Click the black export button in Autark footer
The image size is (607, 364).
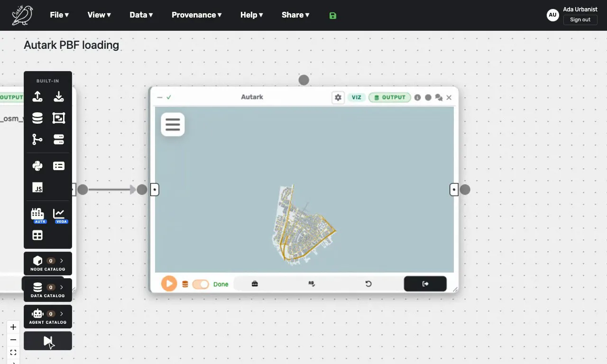[425, 284]
